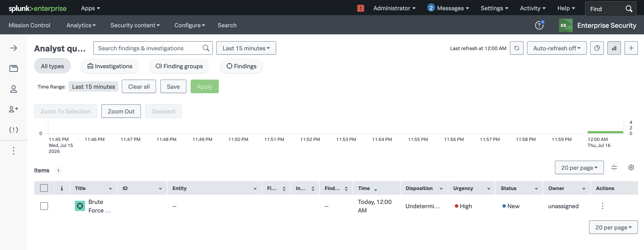Open the Settings menu
644x250 pixels.
tap(494, 8)
